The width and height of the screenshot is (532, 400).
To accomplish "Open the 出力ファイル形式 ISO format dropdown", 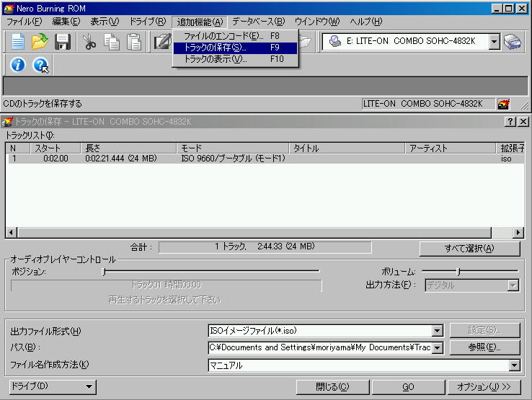I will coord(437,331).
